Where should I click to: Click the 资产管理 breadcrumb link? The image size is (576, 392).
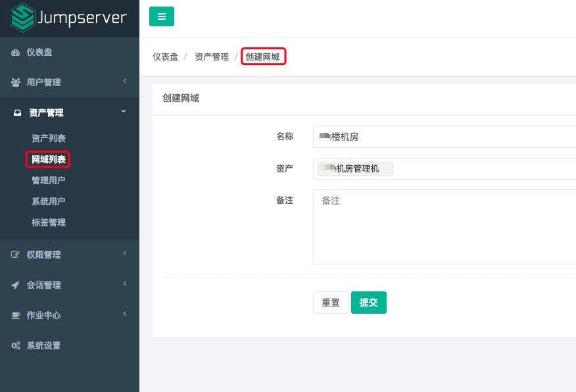[x=212, y=57]
